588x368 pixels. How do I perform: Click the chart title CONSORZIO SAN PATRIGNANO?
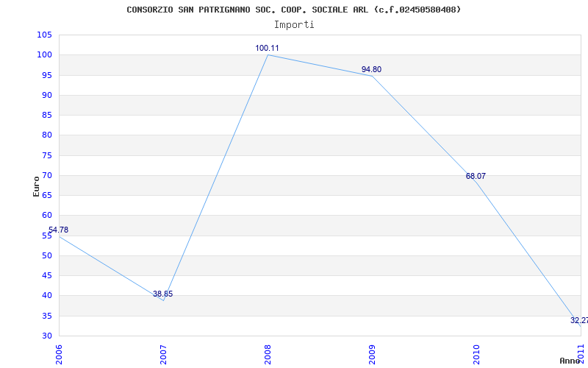tap(293, 10)
